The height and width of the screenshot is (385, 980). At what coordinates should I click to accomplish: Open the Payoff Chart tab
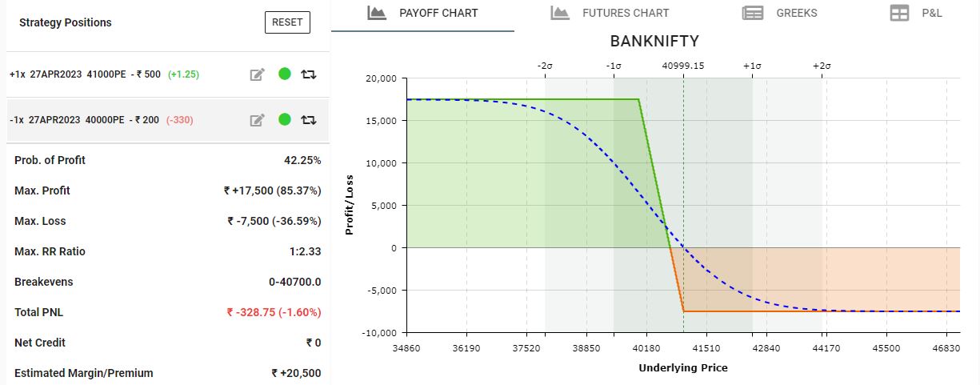tap(422, 14)
